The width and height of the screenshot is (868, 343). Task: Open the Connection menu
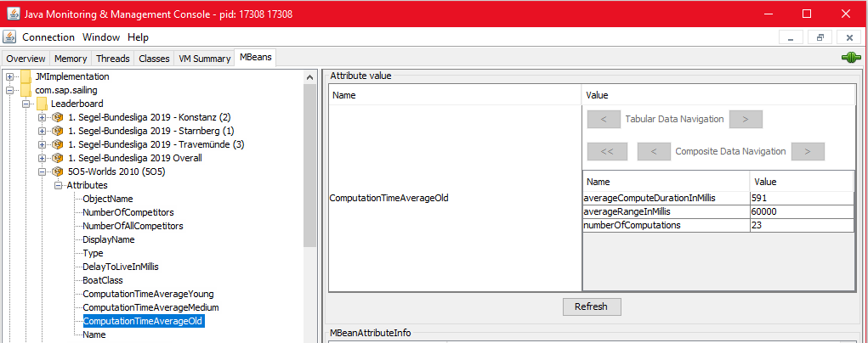click(48, 37)
